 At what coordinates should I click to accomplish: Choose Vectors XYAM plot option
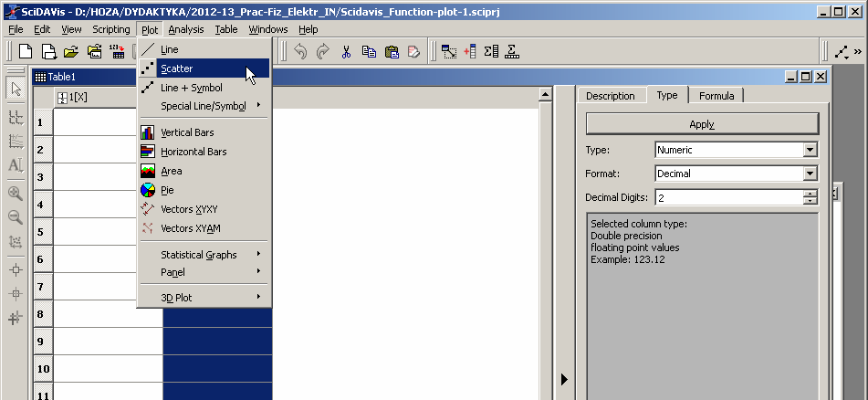pos(204,228)
